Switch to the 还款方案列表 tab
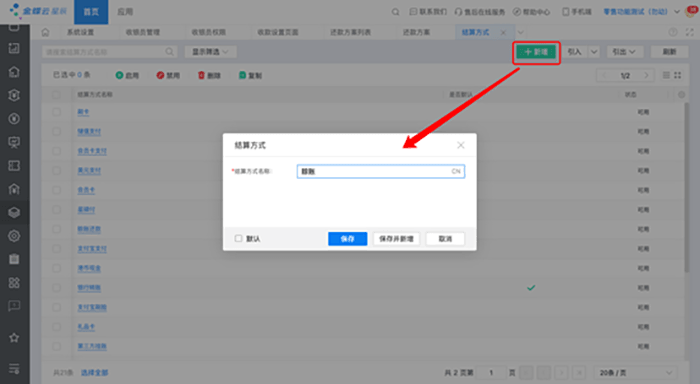Image resolution: width=700 pixels, height=384 pixels. [x=350, y=32]
